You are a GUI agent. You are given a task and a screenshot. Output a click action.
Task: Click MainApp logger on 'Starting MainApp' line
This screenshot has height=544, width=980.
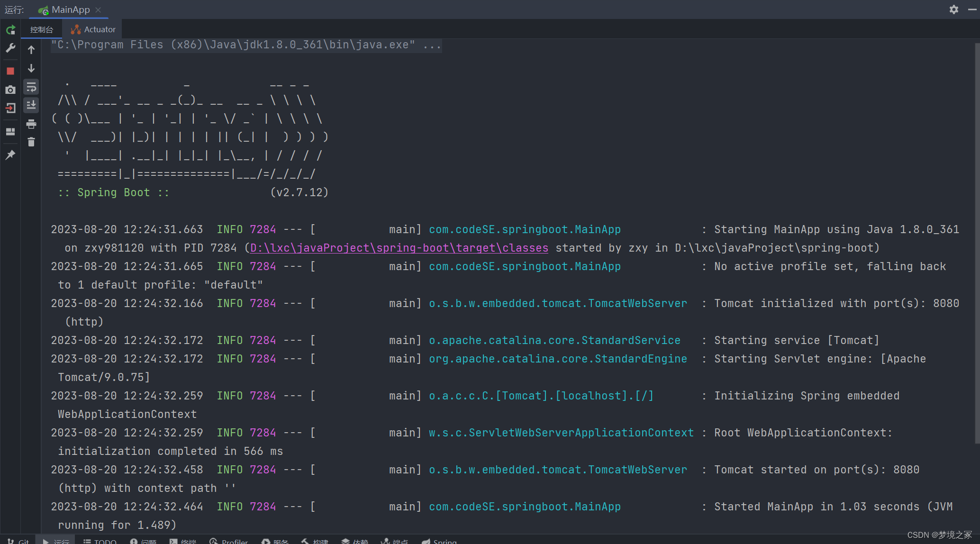coord(525,229)
